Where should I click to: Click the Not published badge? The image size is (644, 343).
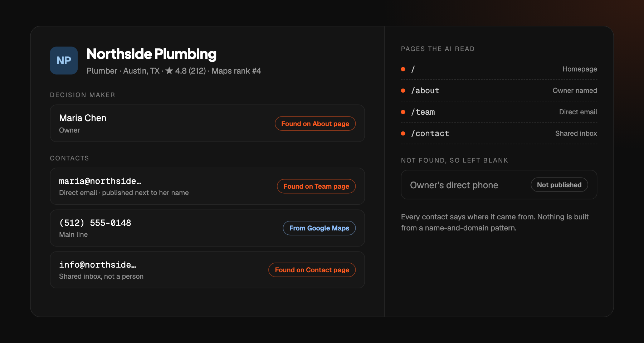(x=559, y=185)
